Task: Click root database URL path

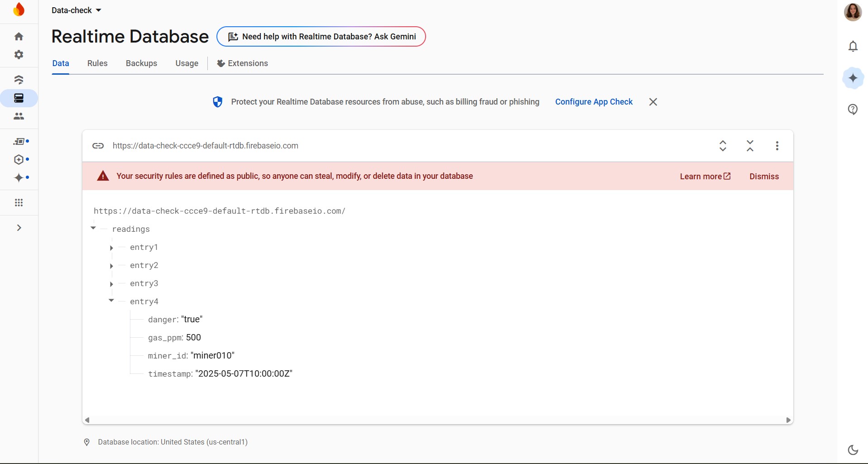Action: 220,211
